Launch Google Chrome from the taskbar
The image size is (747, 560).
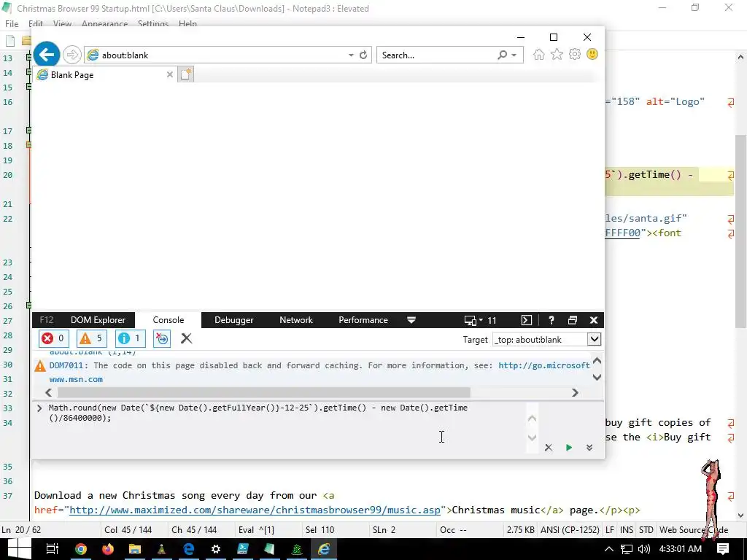point(81,549)
